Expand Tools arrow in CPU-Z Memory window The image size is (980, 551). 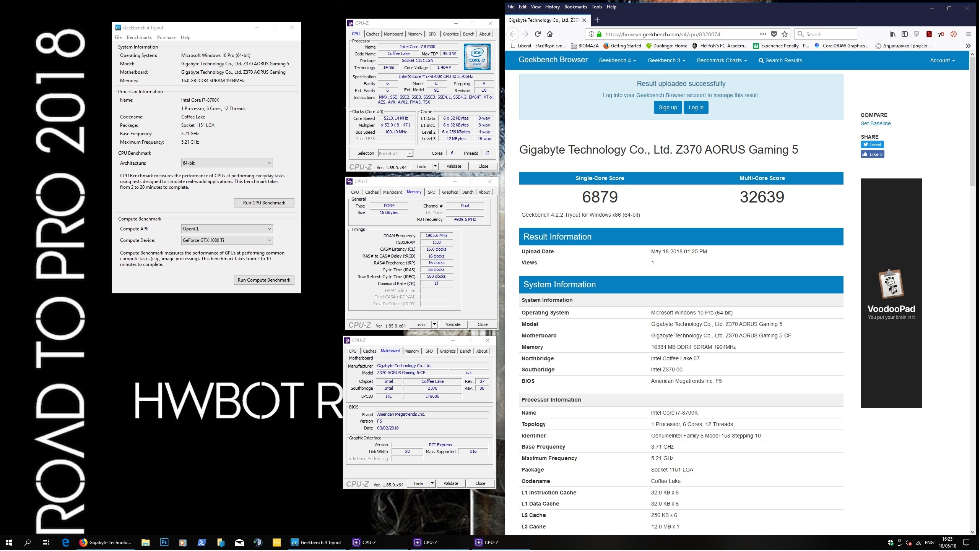[x=435, y=325]
